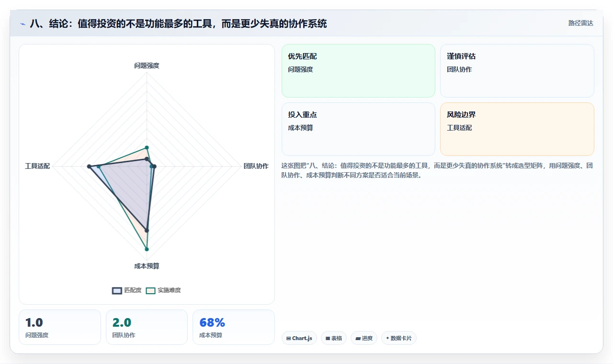Viewport: 613px width, 364px height.
Task: Select the 1.0 问题强度 stat card
Action: 60,327
